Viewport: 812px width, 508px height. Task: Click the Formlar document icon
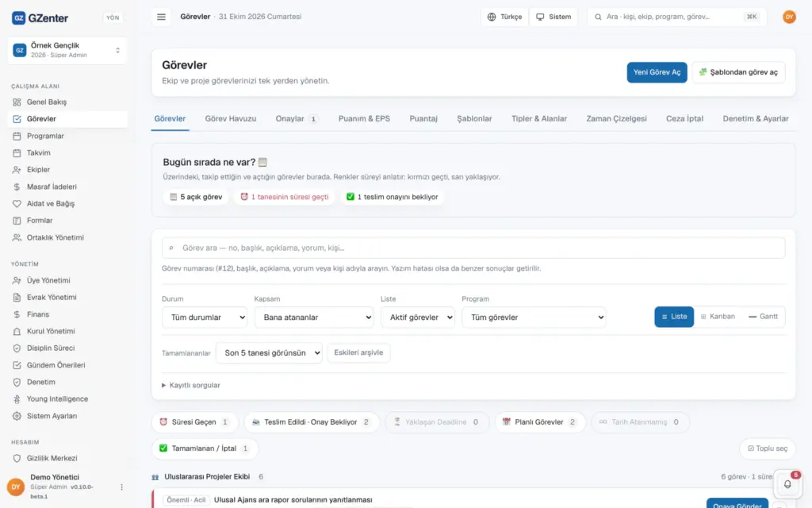tap(17, 221)
